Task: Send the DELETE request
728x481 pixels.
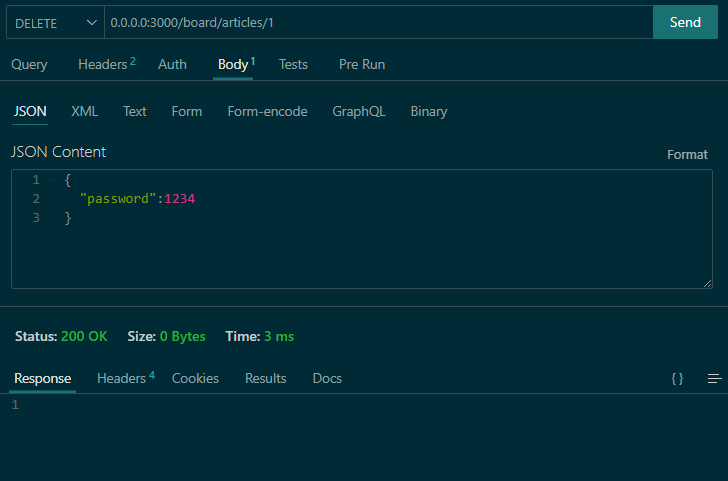Action: [685, 22]
